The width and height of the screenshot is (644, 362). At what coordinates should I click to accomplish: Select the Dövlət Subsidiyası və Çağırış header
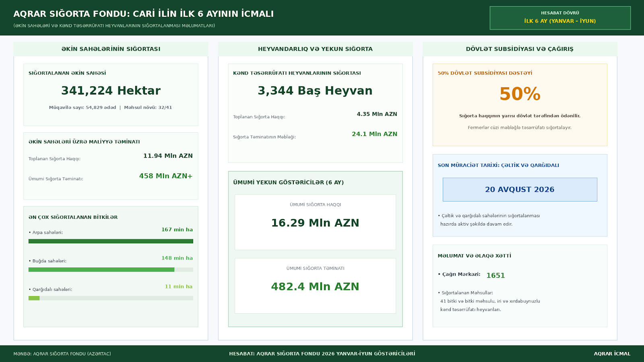520,49
